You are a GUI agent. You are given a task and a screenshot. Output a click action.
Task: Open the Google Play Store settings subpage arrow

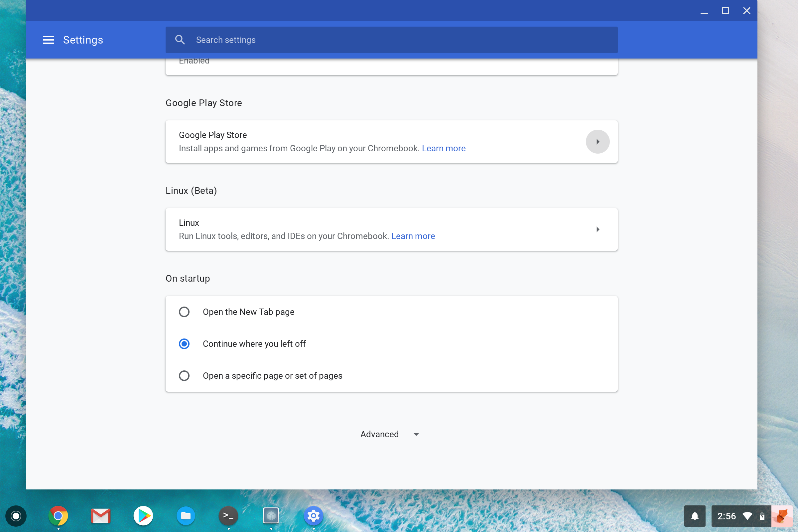click(x=598, y=142)
